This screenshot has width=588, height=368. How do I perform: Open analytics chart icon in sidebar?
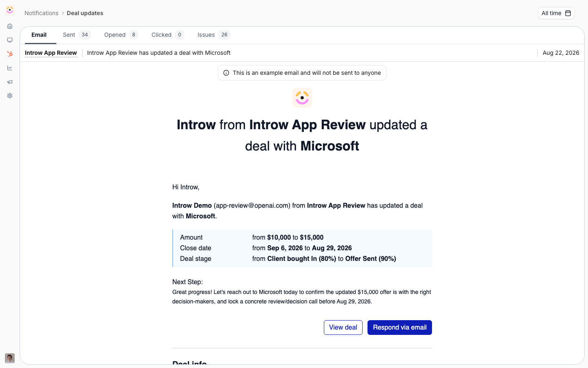coord(10,68)
